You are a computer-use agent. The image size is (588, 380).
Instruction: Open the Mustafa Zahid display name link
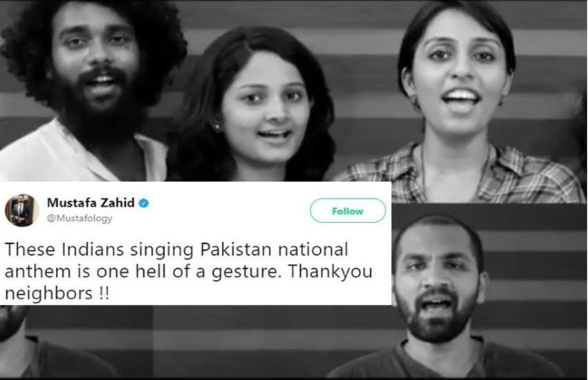(91, 202)
